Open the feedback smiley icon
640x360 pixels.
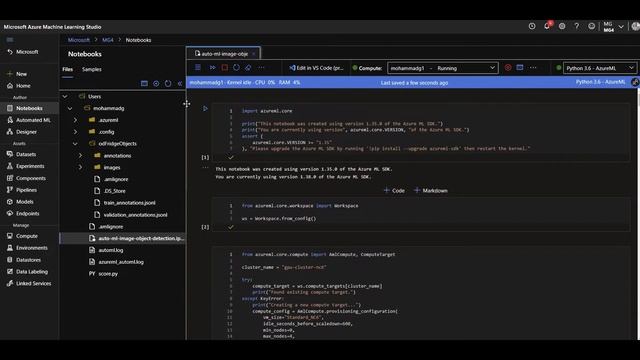click(591, 27)
